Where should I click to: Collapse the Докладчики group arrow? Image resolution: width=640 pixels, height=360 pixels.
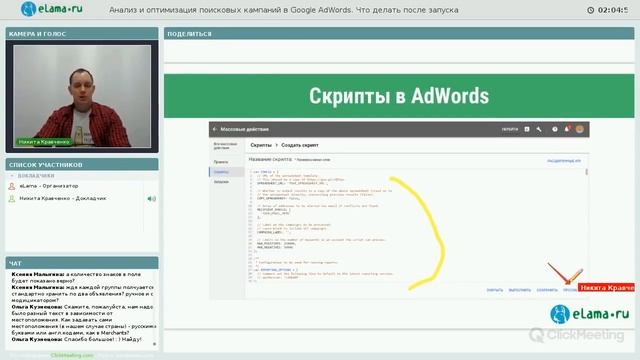coord(12,176)
